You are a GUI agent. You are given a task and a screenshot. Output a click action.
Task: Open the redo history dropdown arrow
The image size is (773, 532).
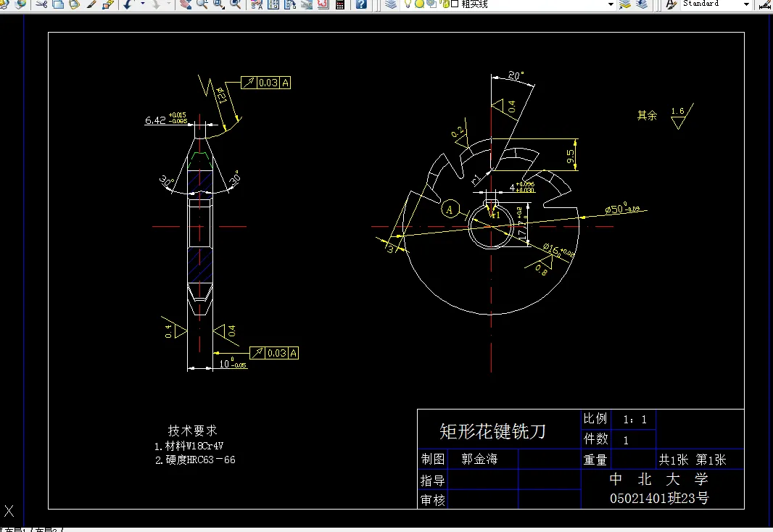(169, 4)
